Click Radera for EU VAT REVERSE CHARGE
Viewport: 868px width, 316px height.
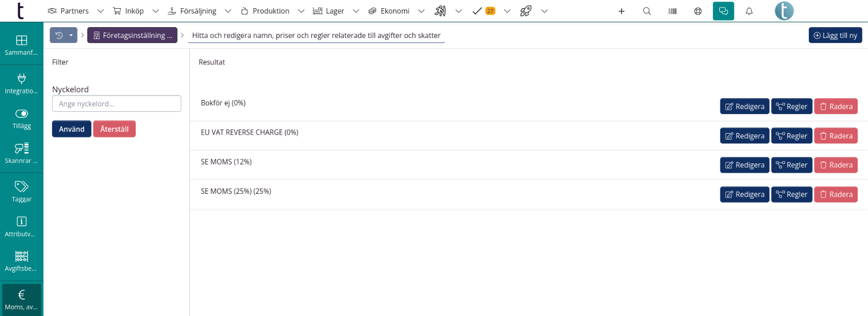(835, 136)
